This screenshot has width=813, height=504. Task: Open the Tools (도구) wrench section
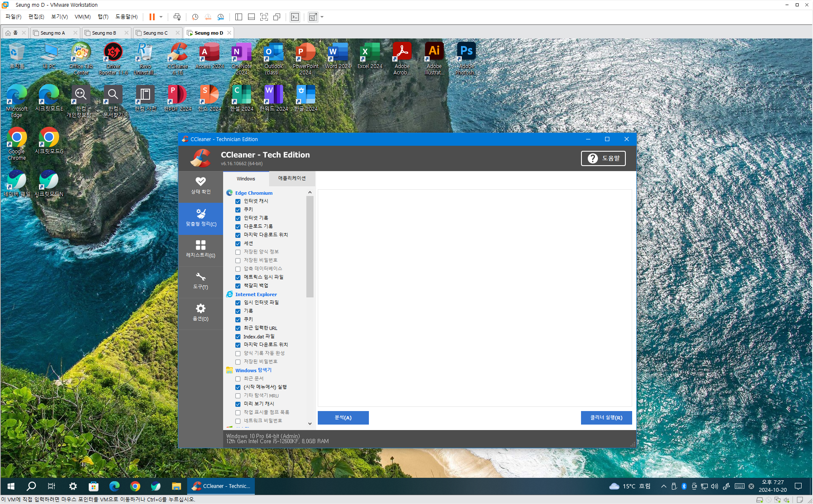point(200,281)
